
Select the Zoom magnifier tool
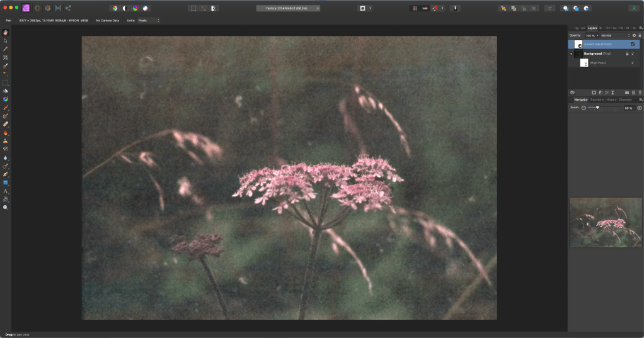(6, 207)
